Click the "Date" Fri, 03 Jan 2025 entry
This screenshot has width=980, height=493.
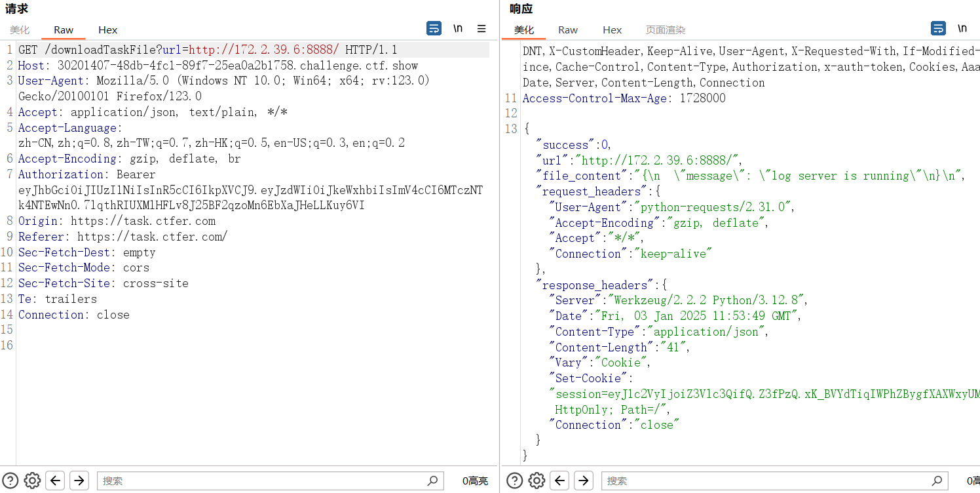click(675, 316)
